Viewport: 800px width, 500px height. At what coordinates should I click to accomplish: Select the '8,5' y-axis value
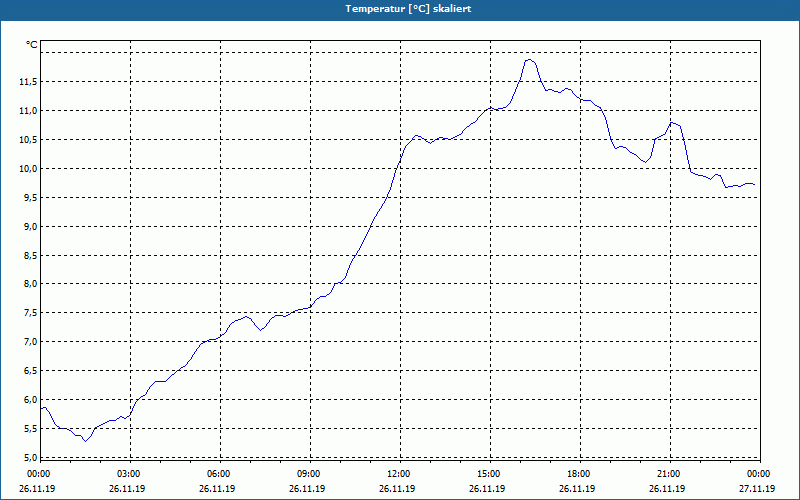click(x=30, y=255)
